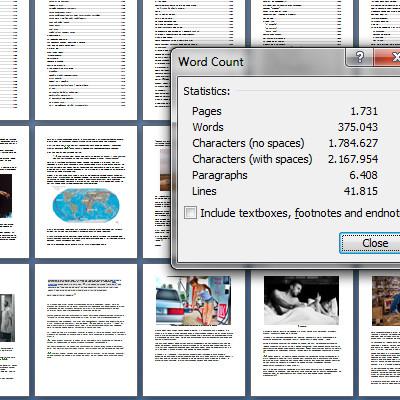This screenshot has width=400, height=400.
Task: Open the help question mark button
Action: 359,57
